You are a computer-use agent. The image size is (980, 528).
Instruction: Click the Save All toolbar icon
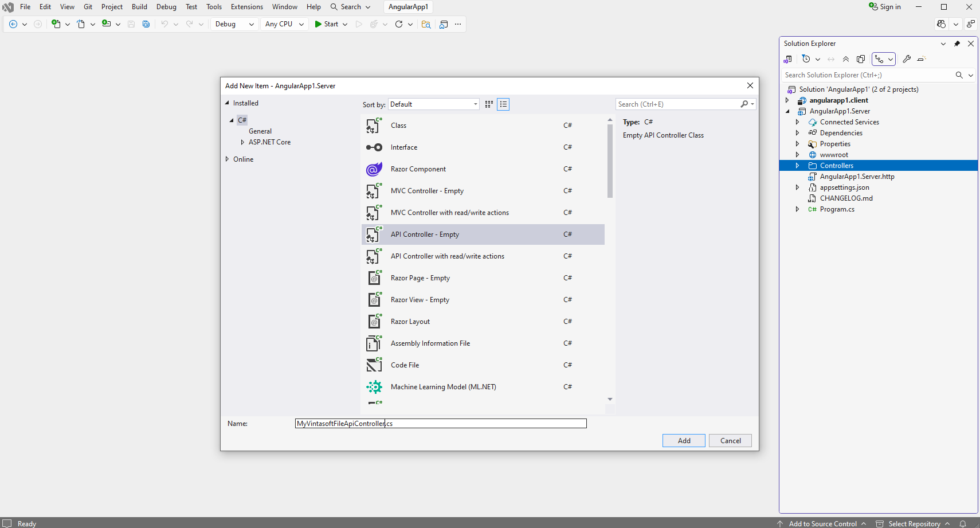(146, 24)
